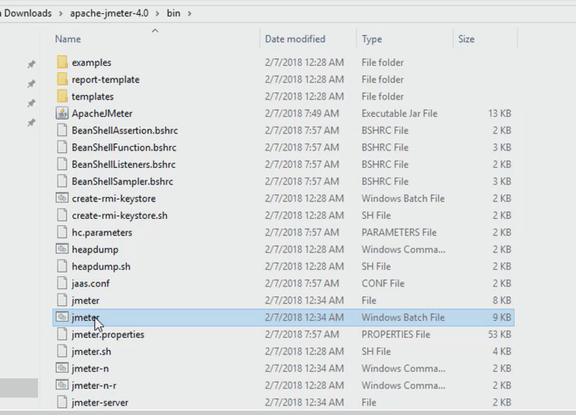This screenshot has width=576, height=415.
Task: Select the report-template folder icon
Action: (62, 79)
